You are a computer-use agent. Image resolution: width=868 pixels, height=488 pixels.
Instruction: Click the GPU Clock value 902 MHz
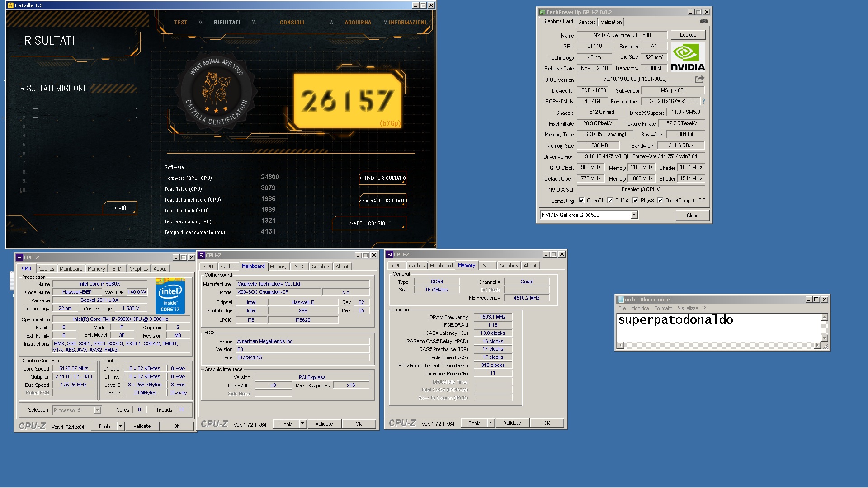[x=590, y=167]
